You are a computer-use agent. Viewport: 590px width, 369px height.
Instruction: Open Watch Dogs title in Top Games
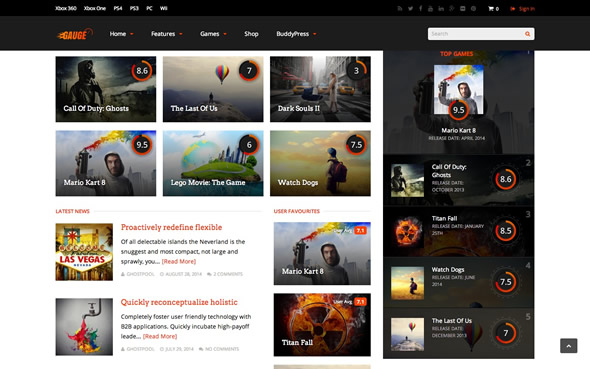(x=448, y=269)
